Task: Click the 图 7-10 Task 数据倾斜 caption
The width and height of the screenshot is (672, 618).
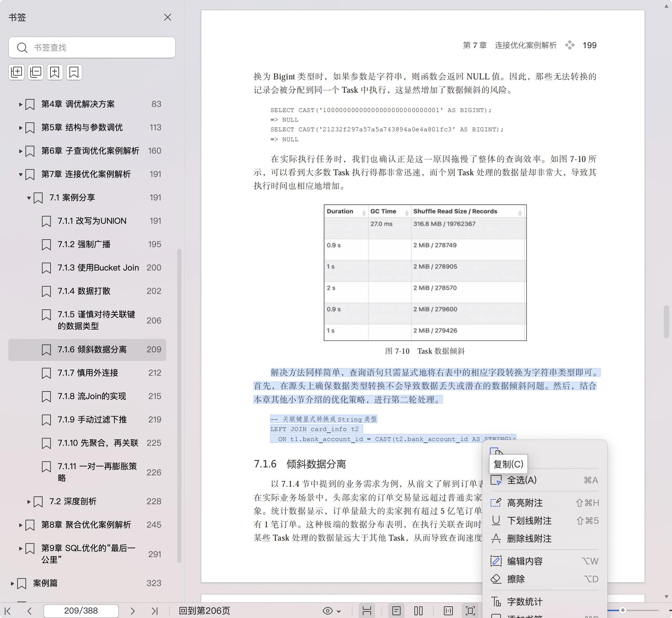Action: (x=425, y=351)
